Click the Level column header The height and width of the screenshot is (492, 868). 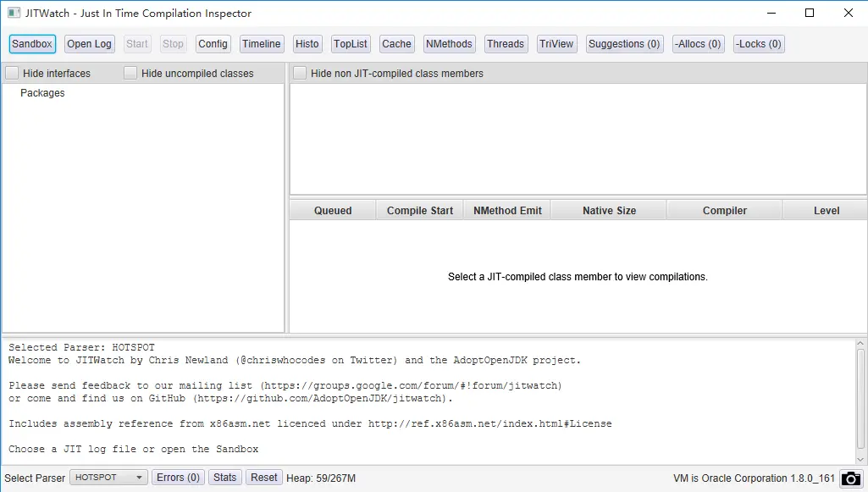pyautogui.click(x=826, y=211)
